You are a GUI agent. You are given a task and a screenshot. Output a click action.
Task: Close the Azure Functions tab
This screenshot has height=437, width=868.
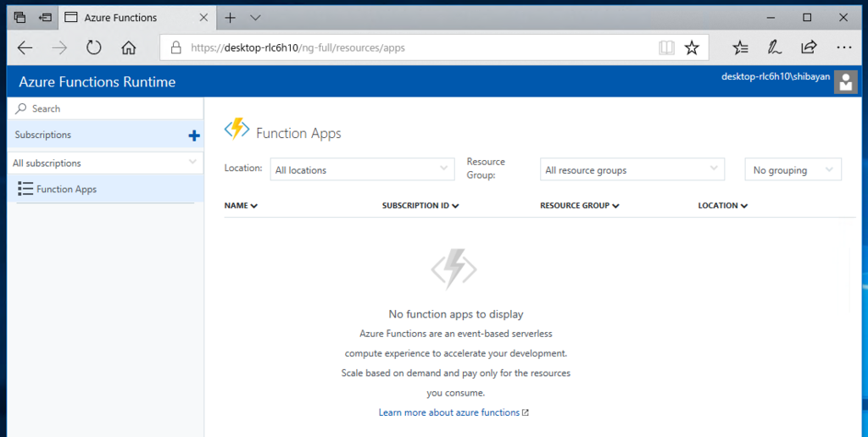pyautogui.click(x=203, y=18)
